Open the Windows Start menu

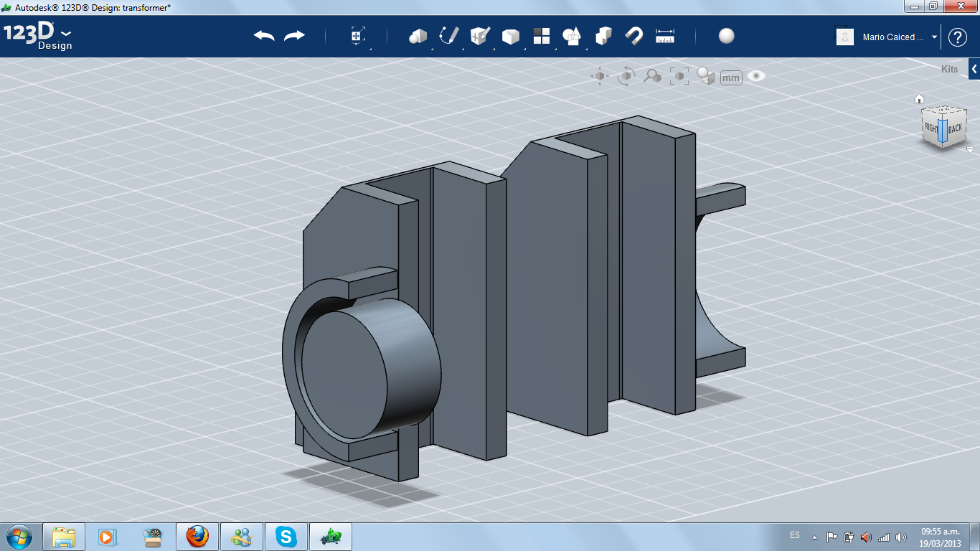[x=18, y=537]
